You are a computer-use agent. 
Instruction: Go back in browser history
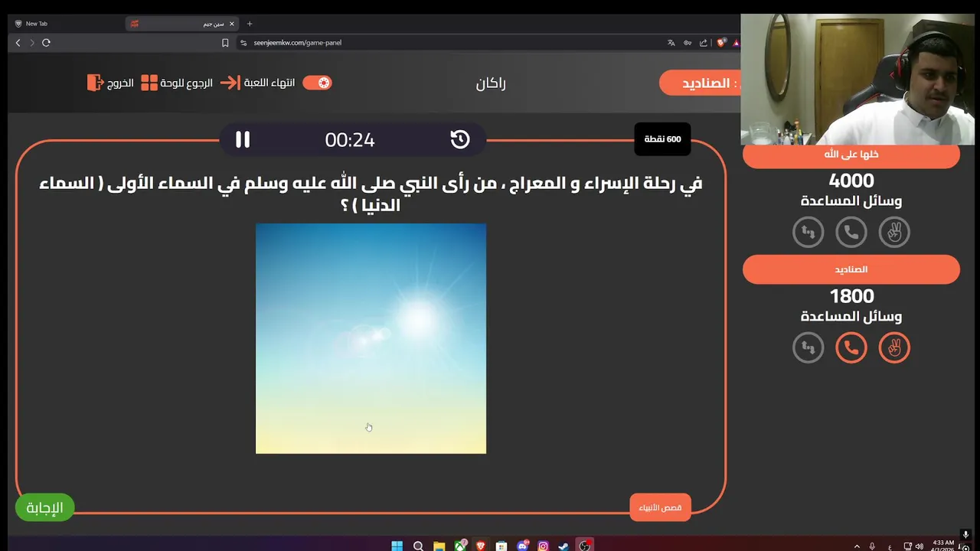pos(18,43)
